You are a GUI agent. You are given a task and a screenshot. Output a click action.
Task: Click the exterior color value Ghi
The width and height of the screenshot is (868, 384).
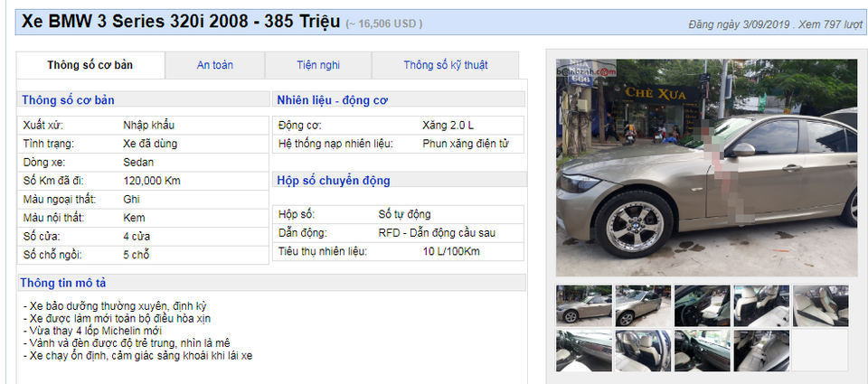[131, 199]
